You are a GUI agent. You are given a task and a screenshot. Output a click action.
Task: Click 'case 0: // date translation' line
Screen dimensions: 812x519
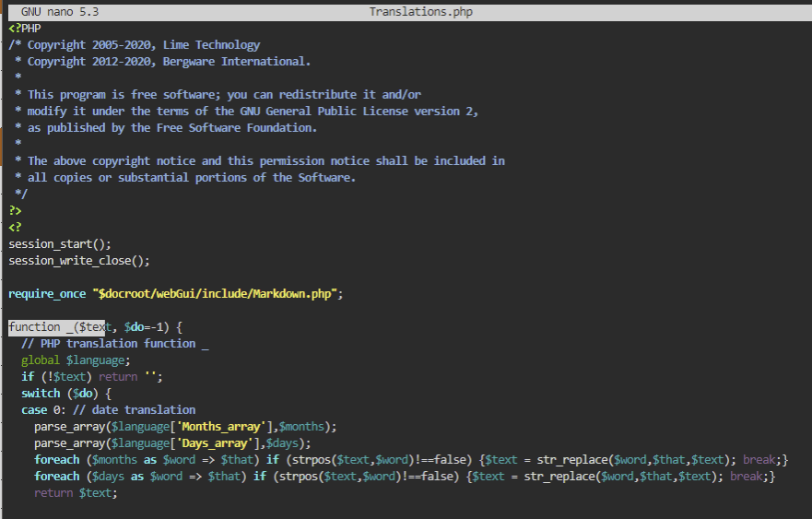click(108, 409)
